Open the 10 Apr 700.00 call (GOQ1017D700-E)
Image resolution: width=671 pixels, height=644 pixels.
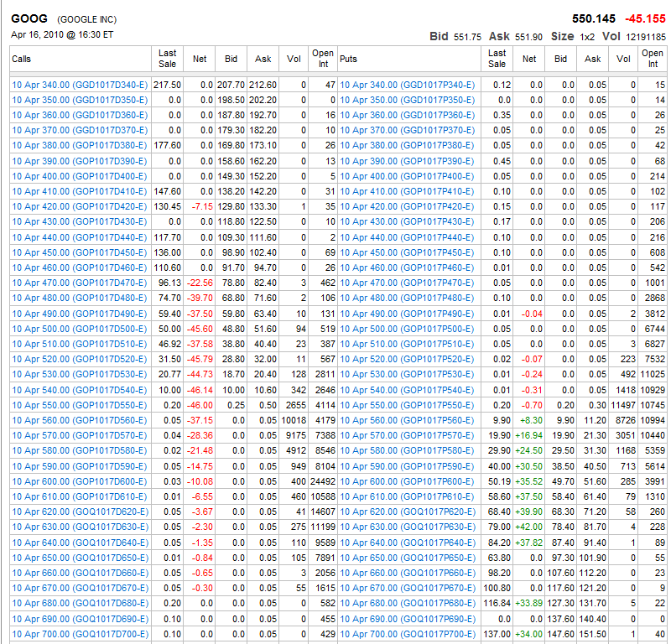tap(80, 635)
